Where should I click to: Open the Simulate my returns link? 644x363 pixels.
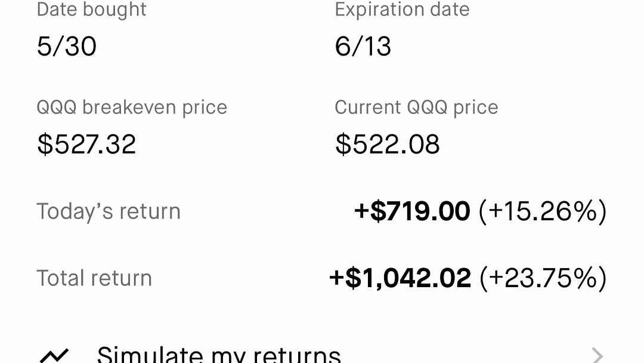[218, 355]
